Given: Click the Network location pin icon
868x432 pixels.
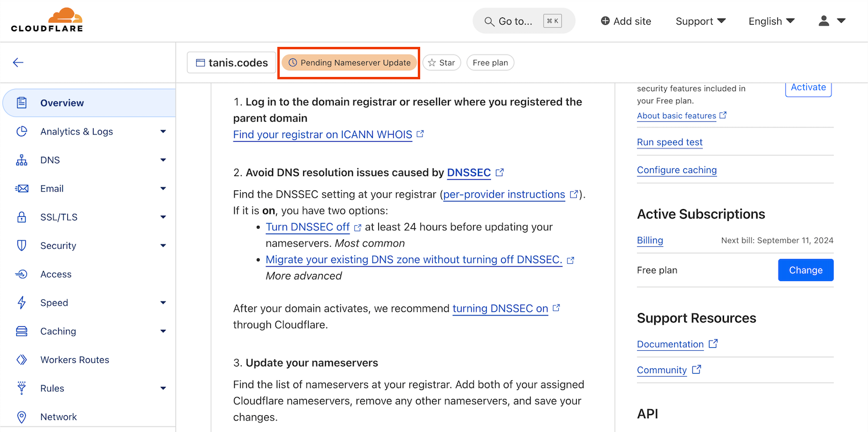Looking at the screenshot, I should pyautogui.click(x=22, y=417).
